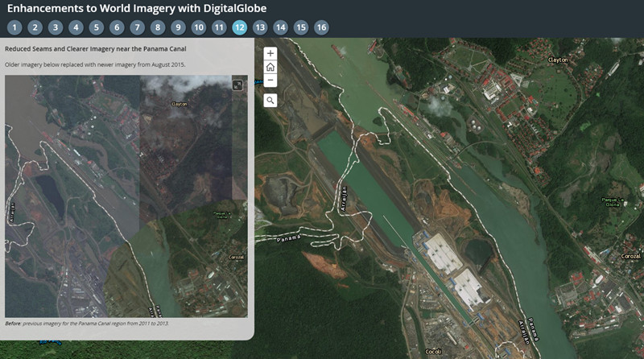The width and height of the screenshot is (644, 359).
Task: Click the 'Reduced Seams and Clearer Imagery' heading
Action: pyautogui.click(x=95, y=49)
